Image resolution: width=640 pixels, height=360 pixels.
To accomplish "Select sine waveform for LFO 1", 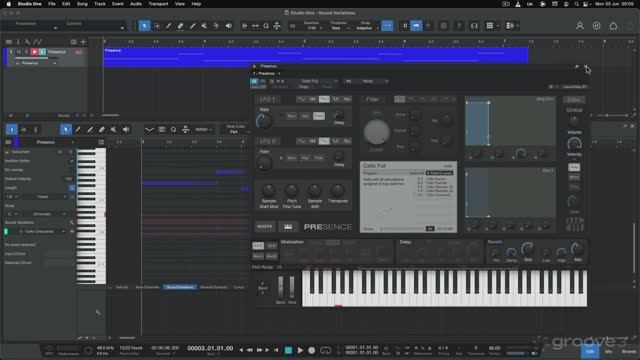I will (301, 99).
